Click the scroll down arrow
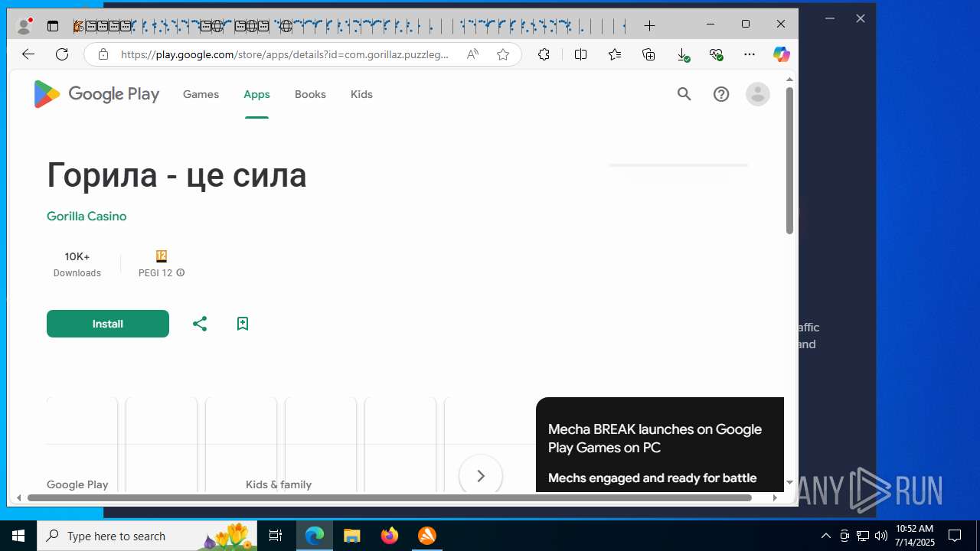Image resolution: width=980 pixels, height=551 pixels. point(789,483)
